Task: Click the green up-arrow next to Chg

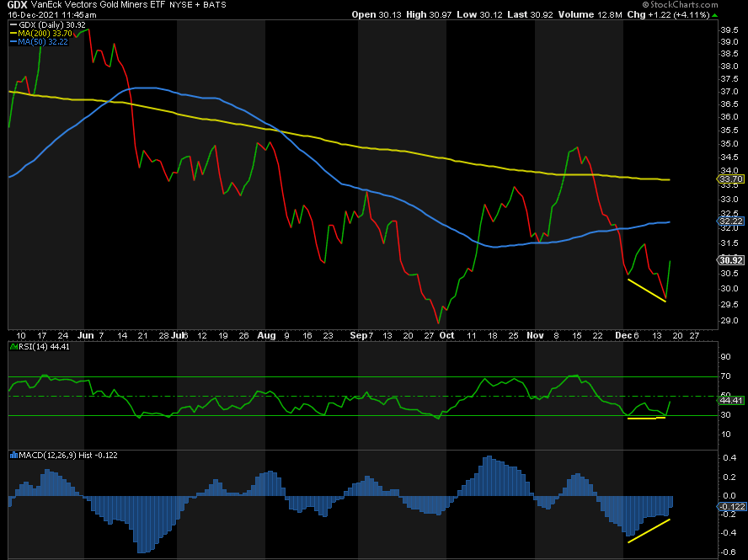Action: click(714, 15)
